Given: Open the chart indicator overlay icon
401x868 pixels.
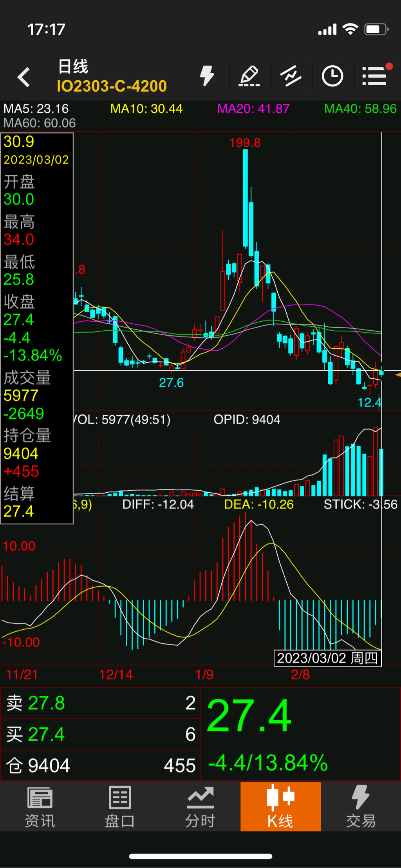Looking at the screenshot, I should [x=291, y=76].
